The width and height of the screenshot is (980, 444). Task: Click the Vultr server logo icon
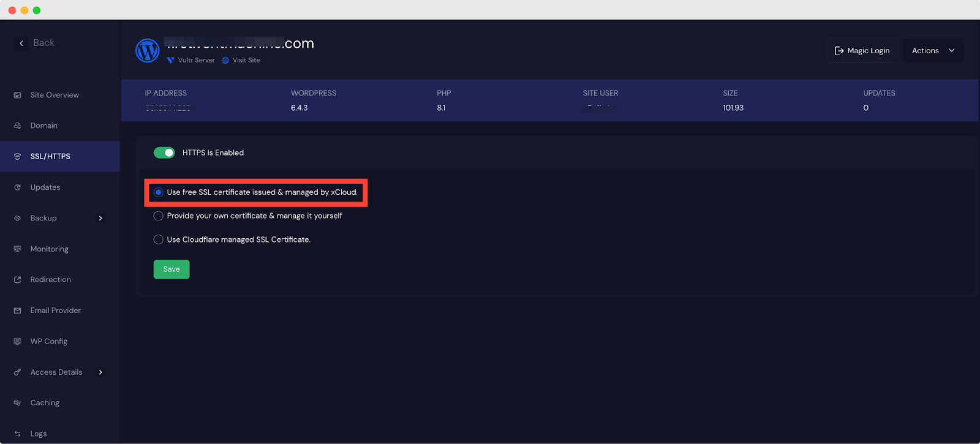[x=170, y=60]
